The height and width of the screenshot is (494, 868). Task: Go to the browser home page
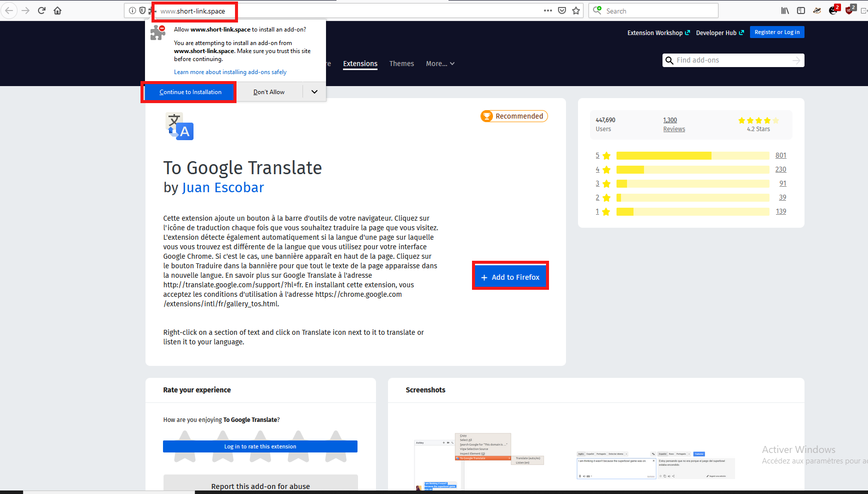pyautogui.click(x=57, y=11)
